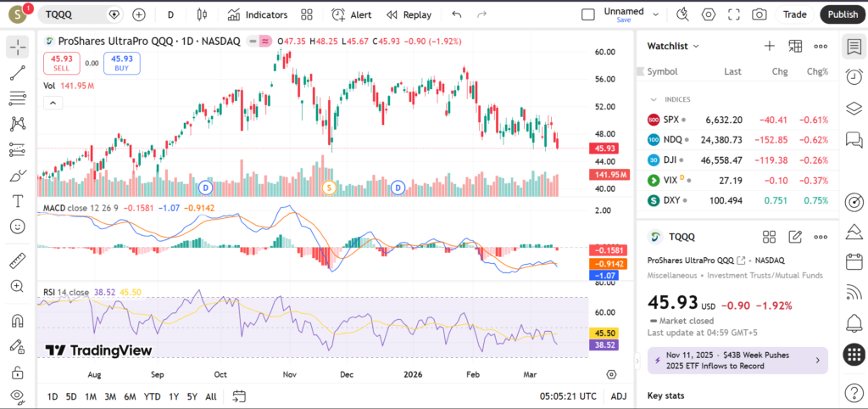
Task: Click the red SELL 45.93 button
Action: coord(63,62)
